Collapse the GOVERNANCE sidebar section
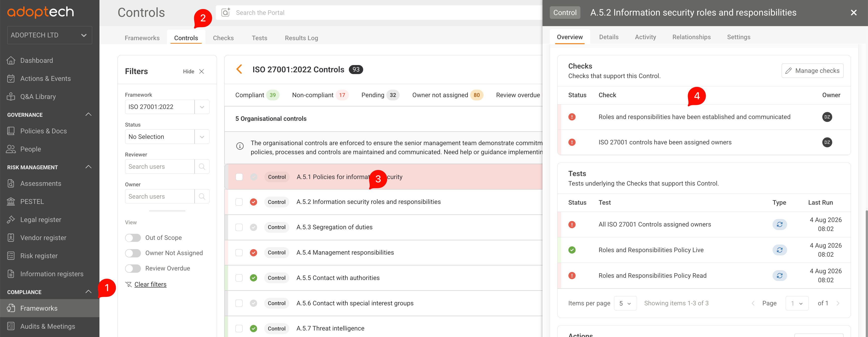Screen dimensions: 868x337 (x=88, y=115)
